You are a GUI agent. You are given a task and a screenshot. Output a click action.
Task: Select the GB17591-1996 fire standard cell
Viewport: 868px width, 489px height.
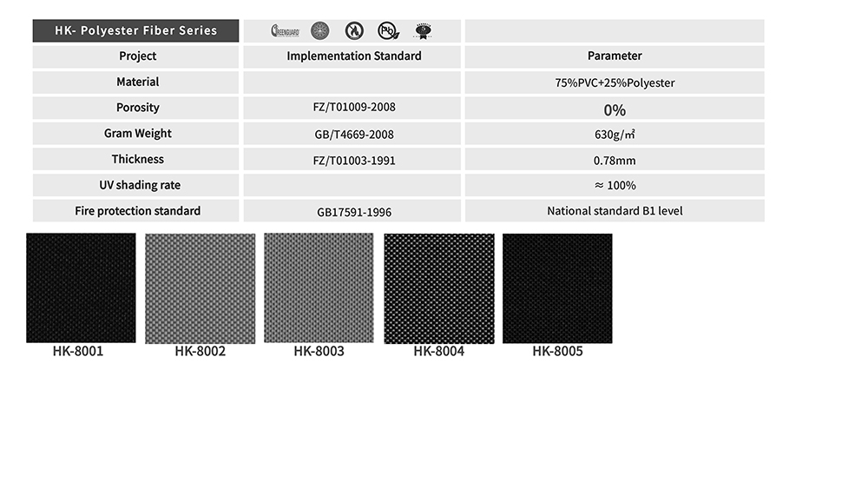pyautogui.click(x=353, y=212)
